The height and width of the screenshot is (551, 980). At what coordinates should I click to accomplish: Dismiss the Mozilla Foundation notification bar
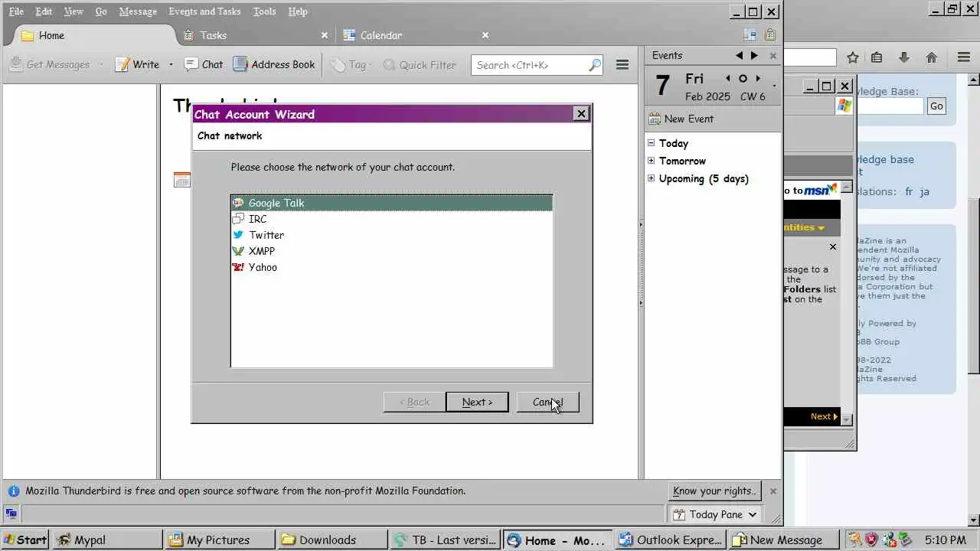coord(773,491)
